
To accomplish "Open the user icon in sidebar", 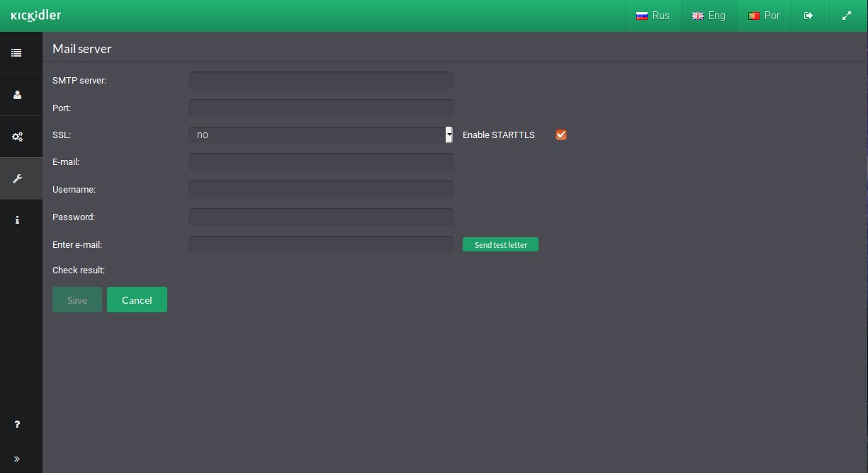I will pos(17,95).
